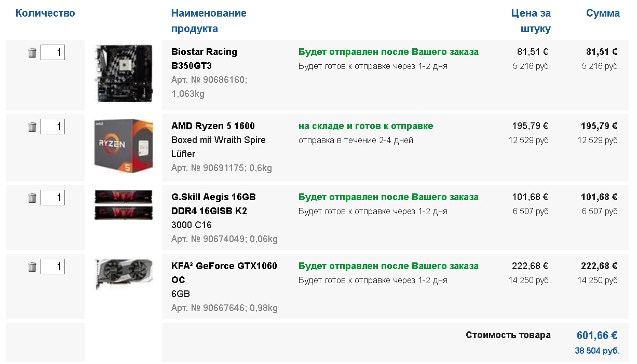
Task: Click the 601,66 € total cost value
Action: click(597, 335)
